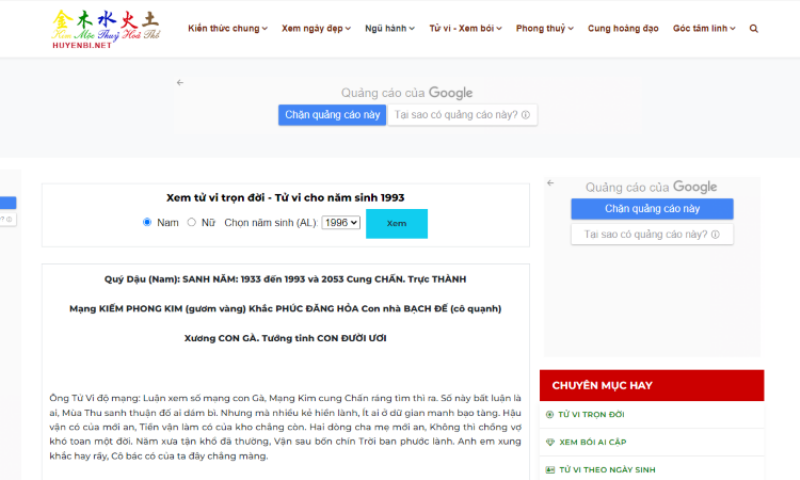The height and width of the screenshot is (480, 800).
Task: Open the search magnifier icon
Action: pyautogui.click(x=754, y=29)
